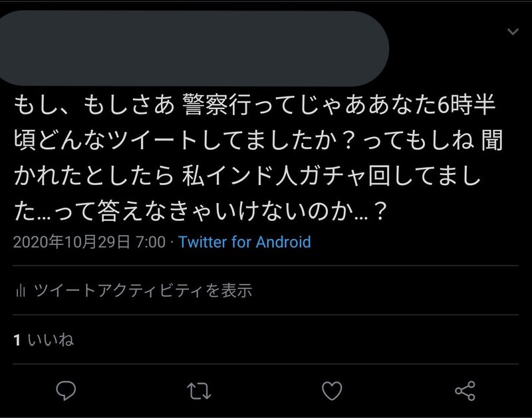View who liked via 1 いいね
The image size is (532, 418).
point(43,339)
